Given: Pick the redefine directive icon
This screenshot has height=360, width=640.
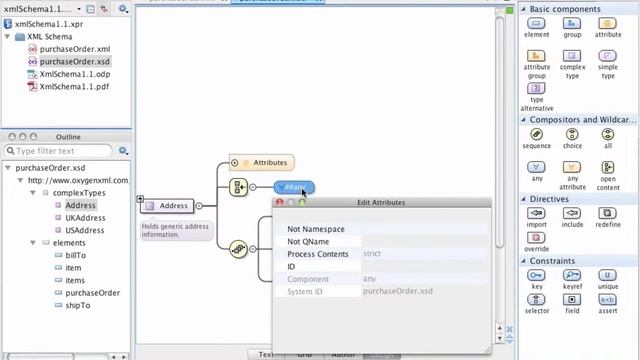Looking at the screenshot, I should coord(607,213).
